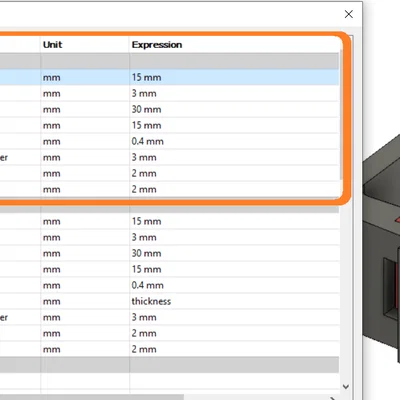
Task: Select the 30 mm expression outside the orange outline
Action: pyautogui.click(x=234, y=253)
